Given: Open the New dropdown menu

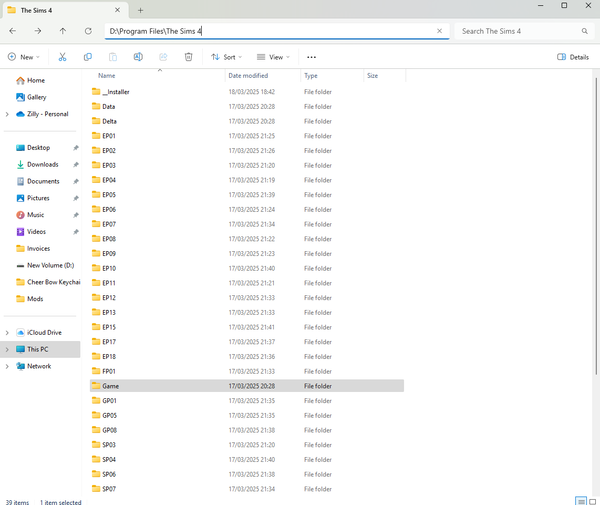Looking at the screenshot, I should pos(24,57).
